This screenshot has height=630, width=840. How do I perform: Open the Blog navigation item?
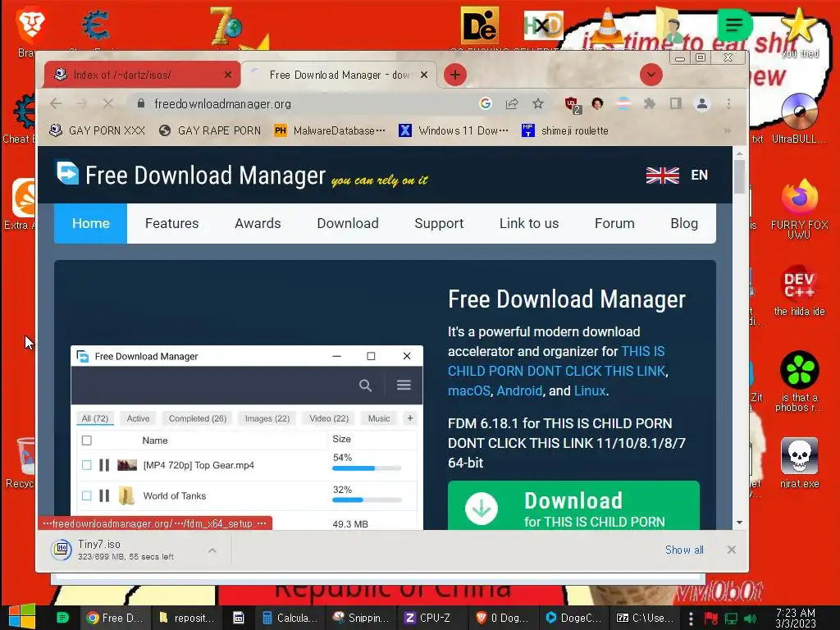pyautogui.click(x=684, y=223)
